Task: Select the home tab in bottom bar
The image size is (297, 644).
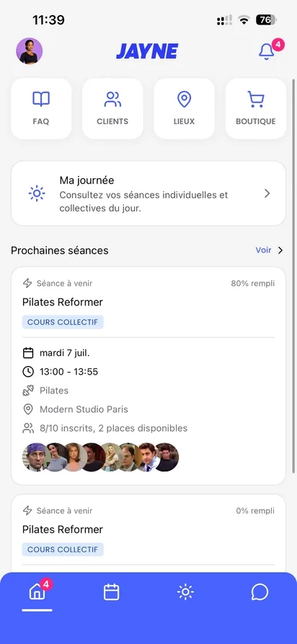Action: 37,592
